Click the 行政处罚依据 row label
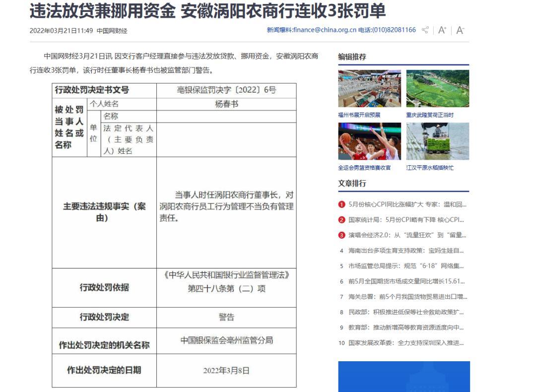The height and width of the screenshot is (392, 536). (x=104, y=288)
